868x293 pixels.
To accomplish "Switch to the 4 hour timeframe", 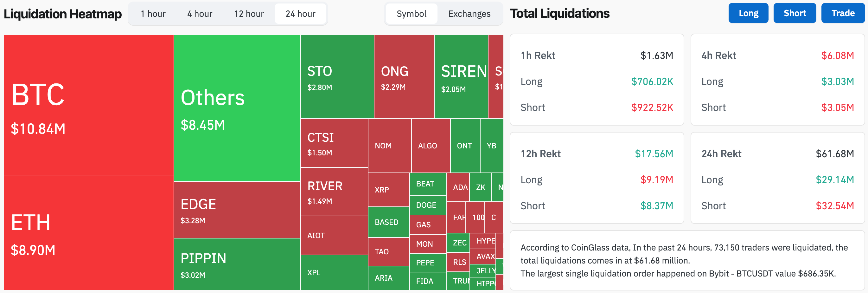I will click(200, 14).
